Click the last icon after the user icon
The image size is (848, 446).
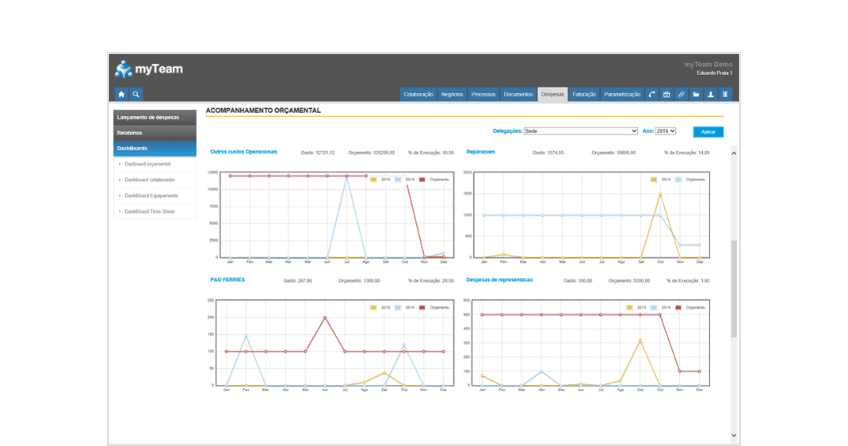(725, 94)
